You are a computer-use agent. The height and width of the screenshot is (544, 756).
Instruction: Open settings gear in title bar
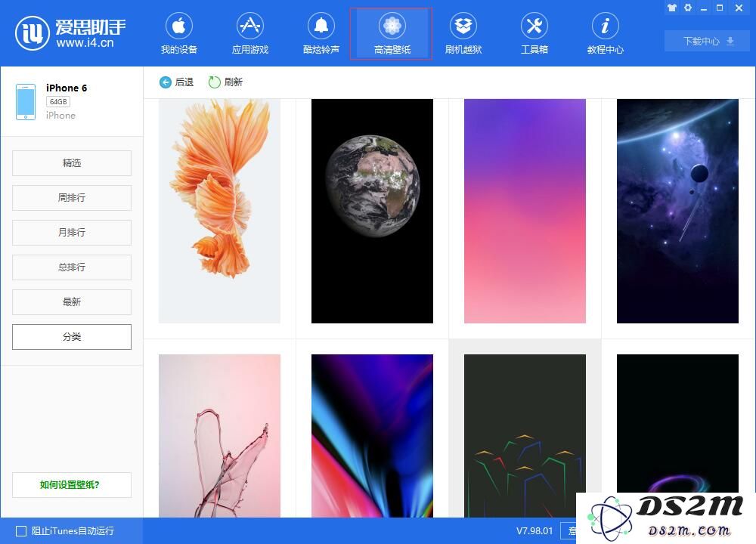[x=688, y=8]
